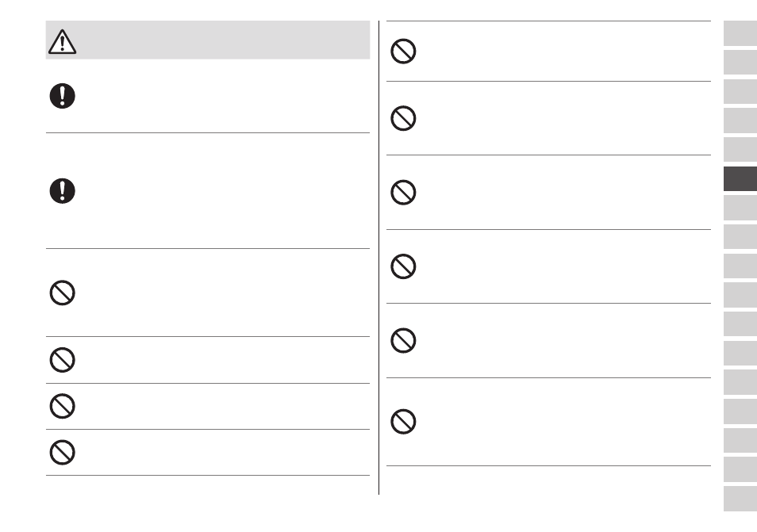Open the bottommost gray side index tab
Viewport: 757px width, 532px height.
coord(740,499)
